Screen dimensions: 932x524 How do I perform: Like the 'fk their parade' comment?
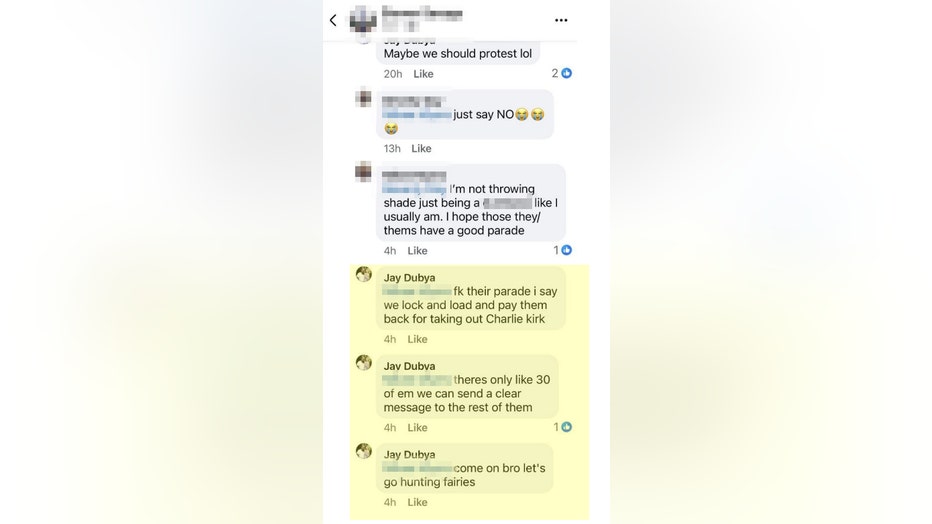coord(417,339)
